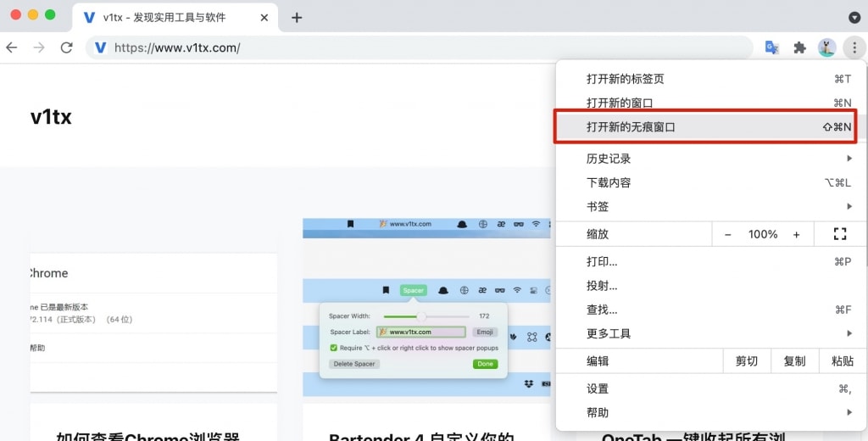Choose 投射... menu item
The height and width of the screenshot is (441, 868).
click(711, 286)
